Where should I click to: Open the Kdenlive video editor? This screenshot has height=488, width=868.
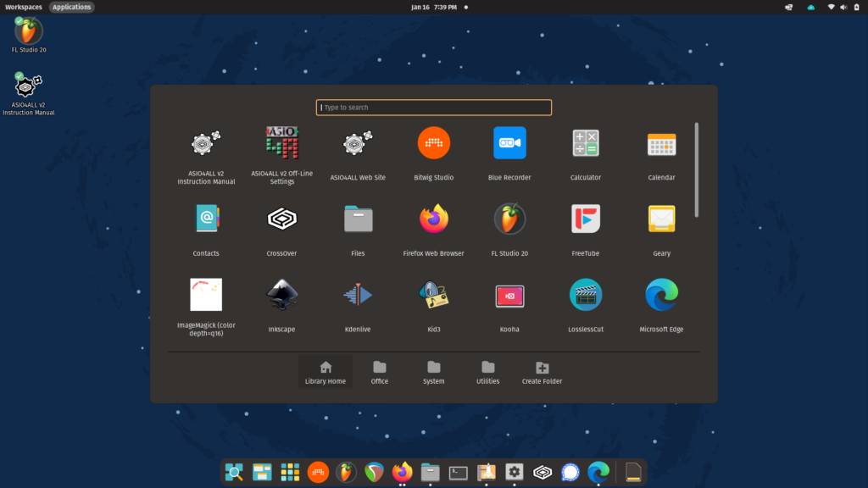357,296
